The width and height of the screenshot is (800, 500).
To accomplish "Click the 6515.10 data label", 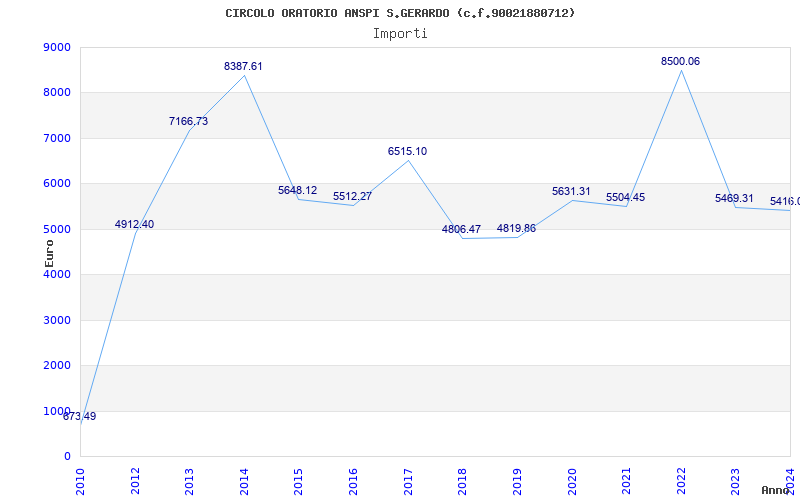I will [x=407, y=152].
